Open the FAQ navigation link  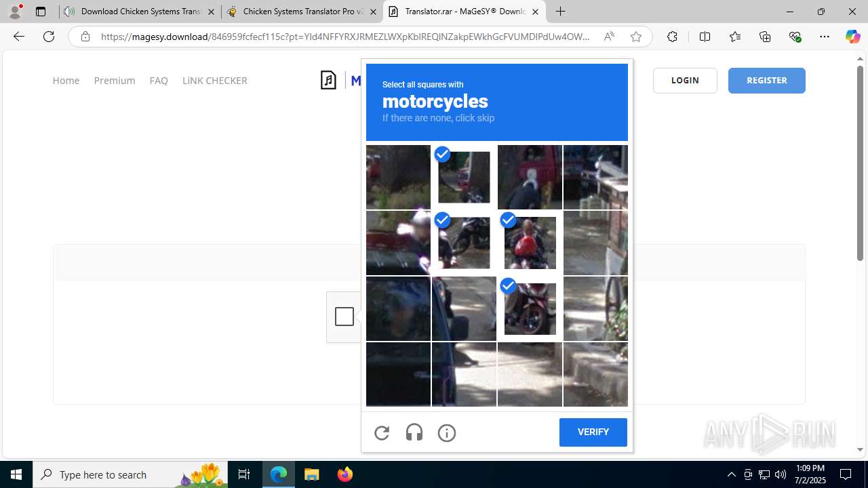click(159, 81)
